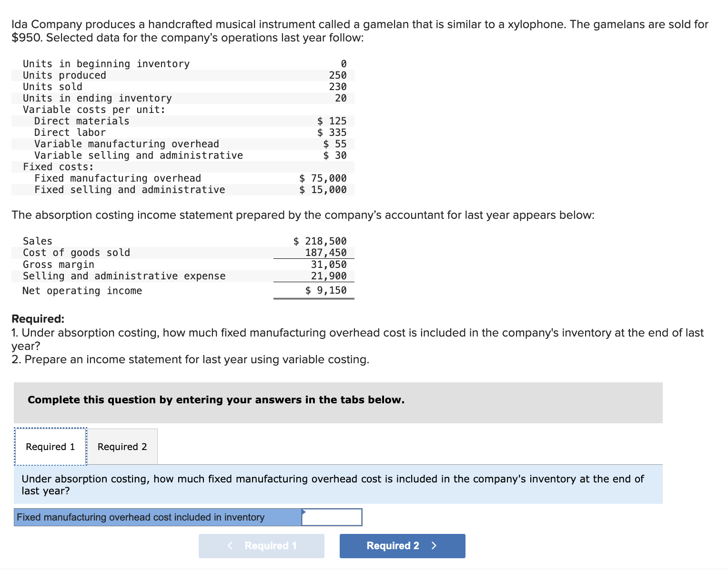Screen dimensions: 728x573
Task: Click the disabled Required 1 back button
Action: pyautogui.click(x=261, y=545)
